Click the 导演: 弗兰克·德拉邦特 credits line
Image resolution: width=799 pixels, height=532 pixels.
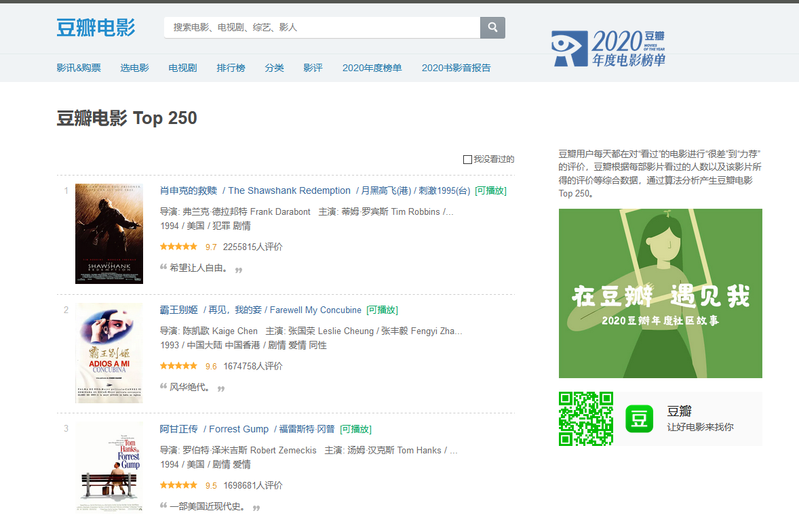coord(307,211)
